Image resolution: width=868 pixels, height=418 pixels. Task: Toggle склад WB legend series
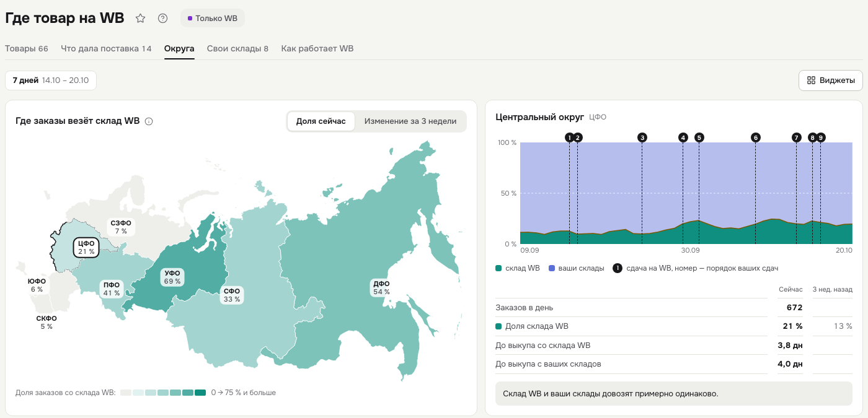tap(518, 268)
